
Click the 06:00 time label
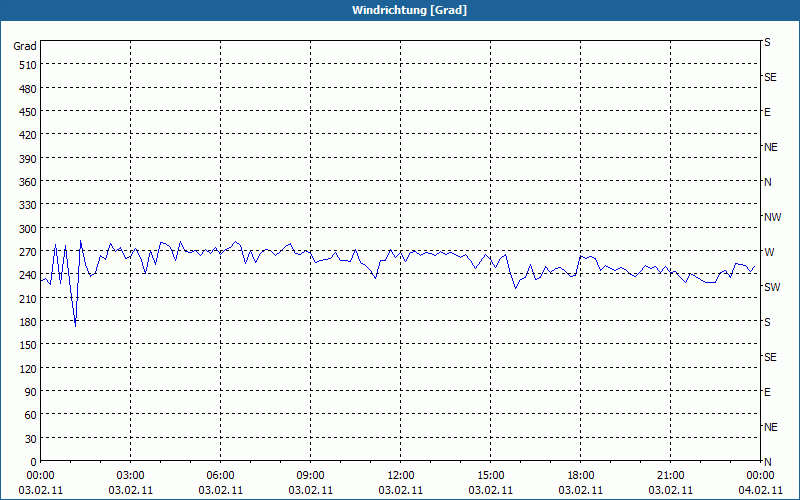[x=220, y=476]
